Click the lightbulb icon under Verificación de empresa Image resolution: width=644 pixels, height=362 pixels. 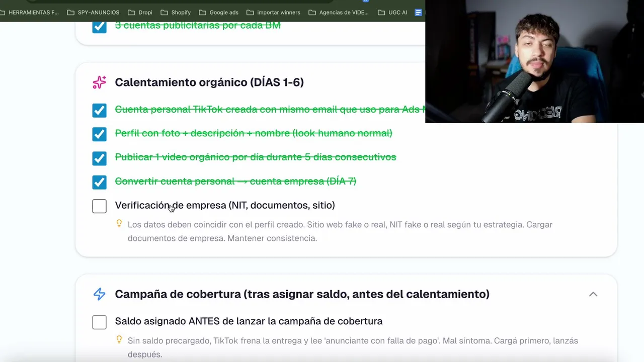[x=119, y=224]
